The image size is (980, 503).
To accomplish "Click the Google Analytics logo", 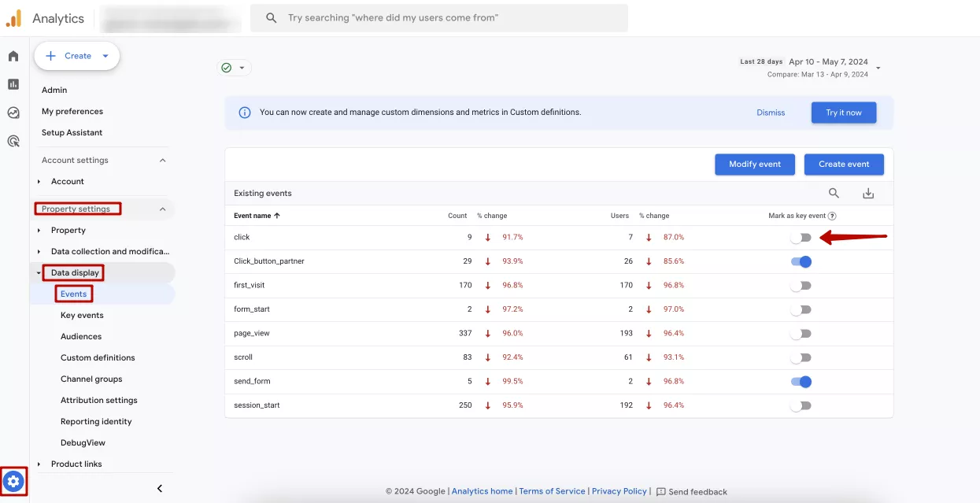I will [x=13, y=18].
